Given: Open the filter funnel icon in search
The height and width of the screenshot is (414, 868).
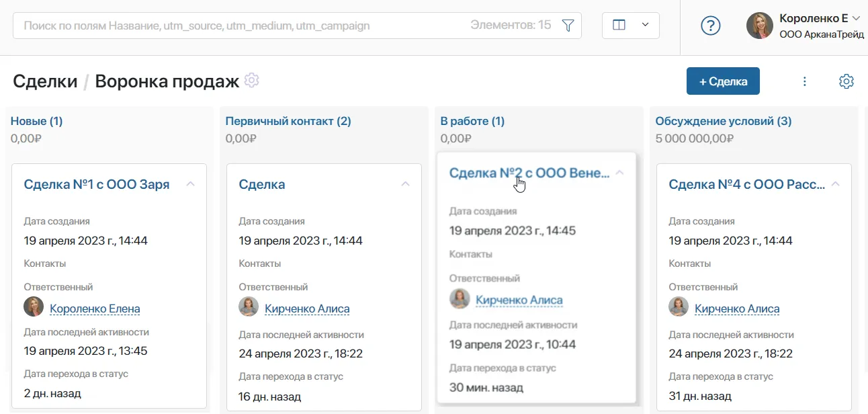Looking at the screenshot, I should pos(568,26).
